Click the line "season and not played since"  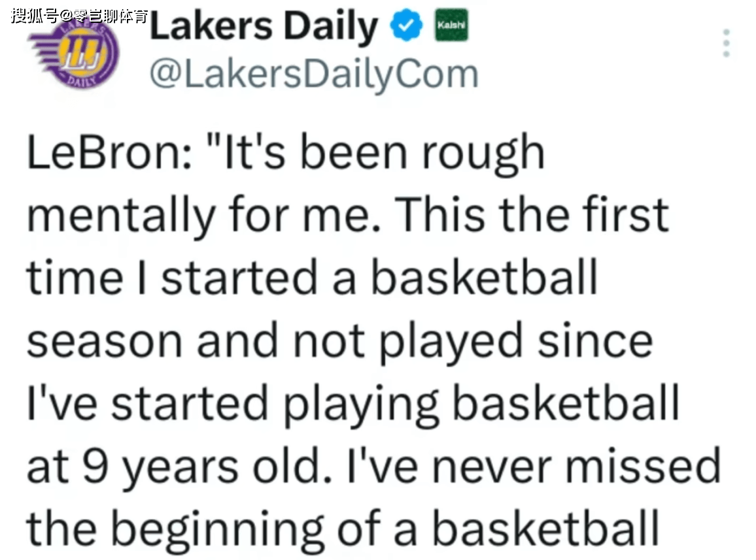[339, 340]
